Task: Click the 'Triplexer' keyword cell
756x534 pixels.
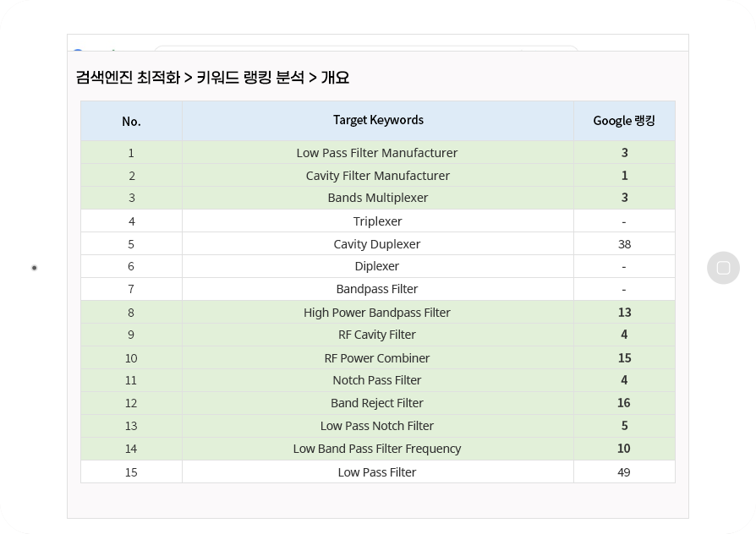Action: click(377, 221)
